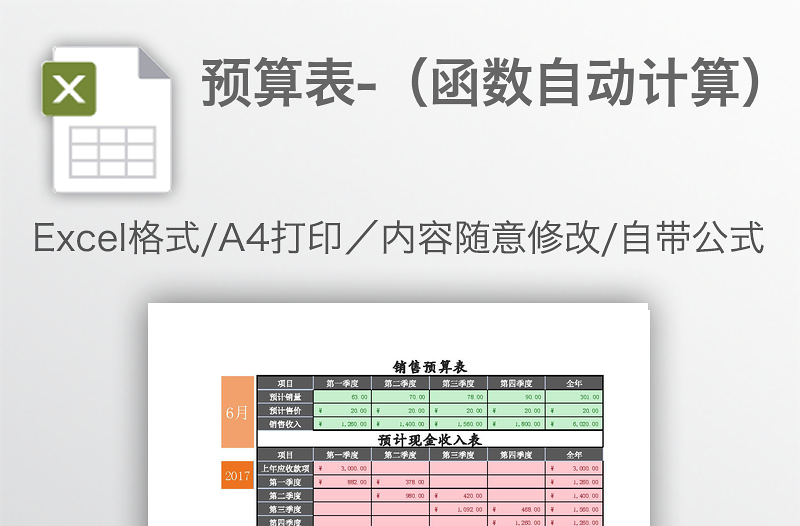Click the spreadsheet preview thumbnail's blank top margin

[400, 330]
